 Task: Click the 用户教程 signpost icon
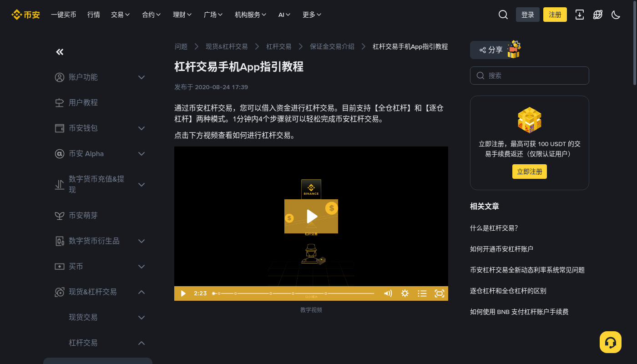click(x=60, y=103)
